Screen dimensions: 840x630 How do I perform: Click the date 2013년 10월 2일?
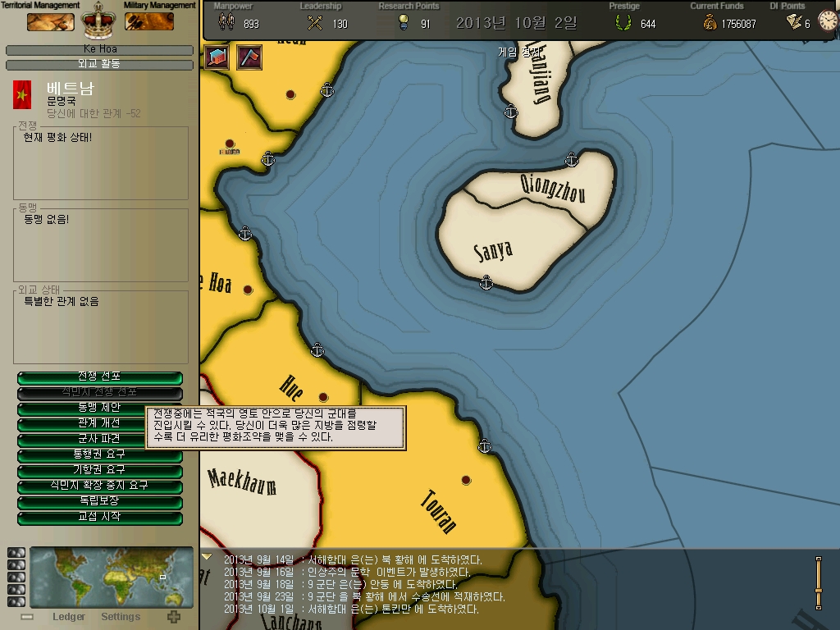517,23
